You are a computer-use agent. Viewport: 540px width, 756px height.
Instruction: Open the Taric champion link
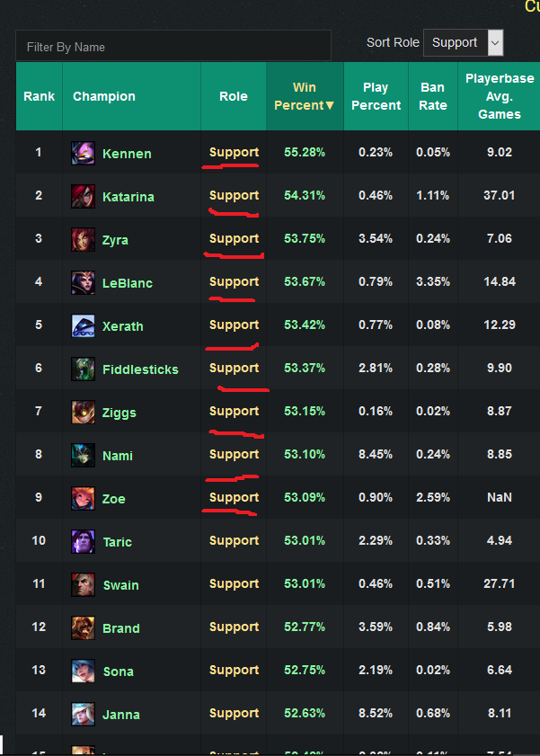pos(117,542)
